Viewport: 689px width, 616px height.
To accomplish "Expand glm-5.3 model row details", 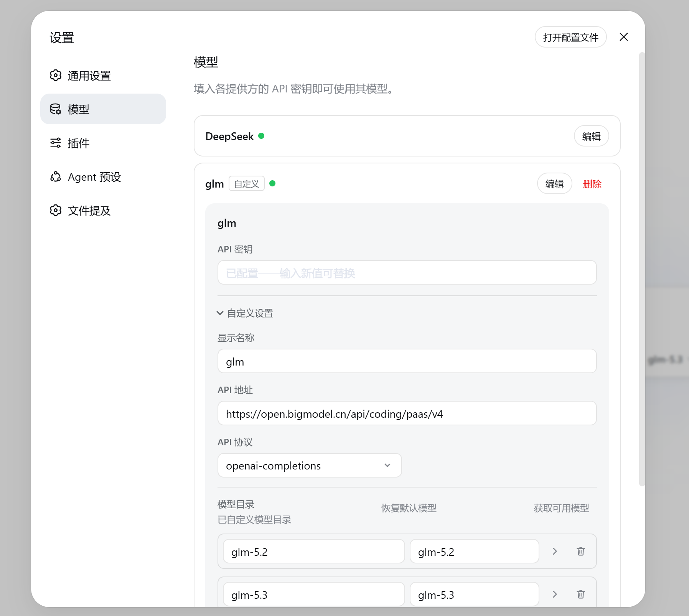I will click(555, 594).
